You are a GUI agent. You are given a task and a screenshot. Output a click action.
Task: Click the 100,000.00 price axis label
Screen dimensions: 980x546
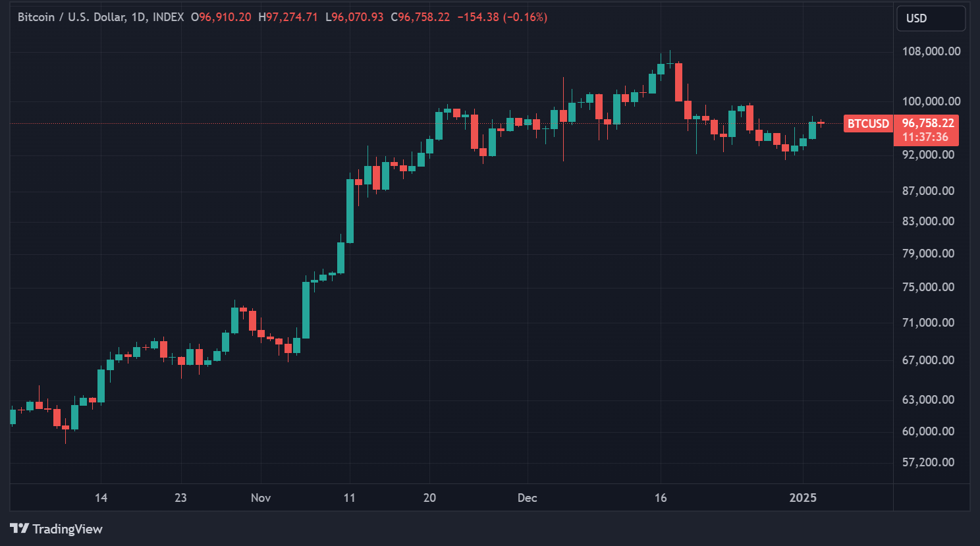931,101
